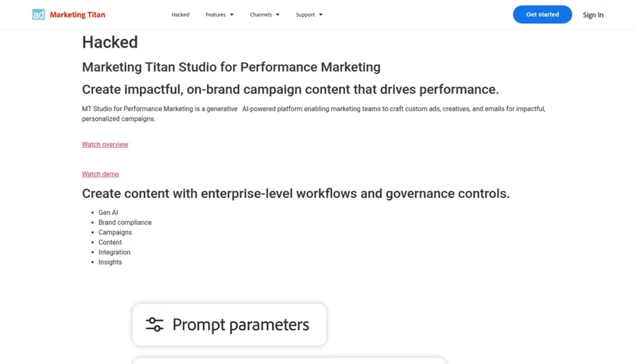Open the Hacked link in navigation bar
The image size is (636, 364).
(180, 15)
